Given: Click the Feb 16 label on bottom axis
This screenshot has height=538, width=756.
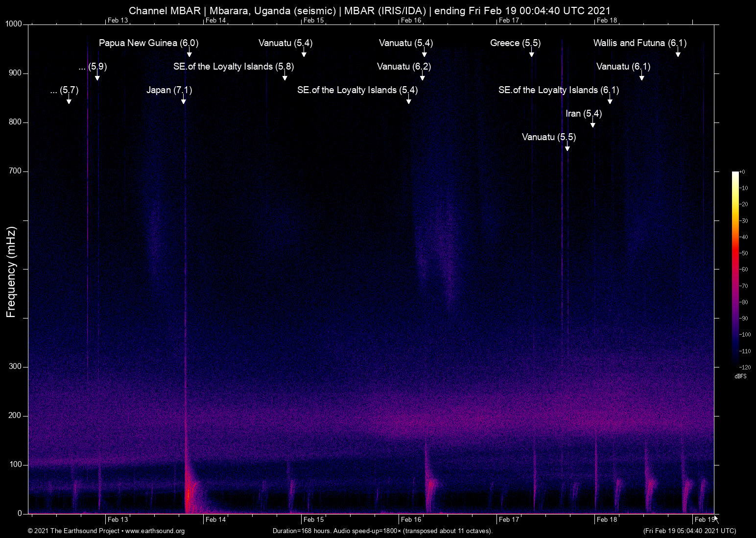Looking at the screenshot, I should 411,520.
